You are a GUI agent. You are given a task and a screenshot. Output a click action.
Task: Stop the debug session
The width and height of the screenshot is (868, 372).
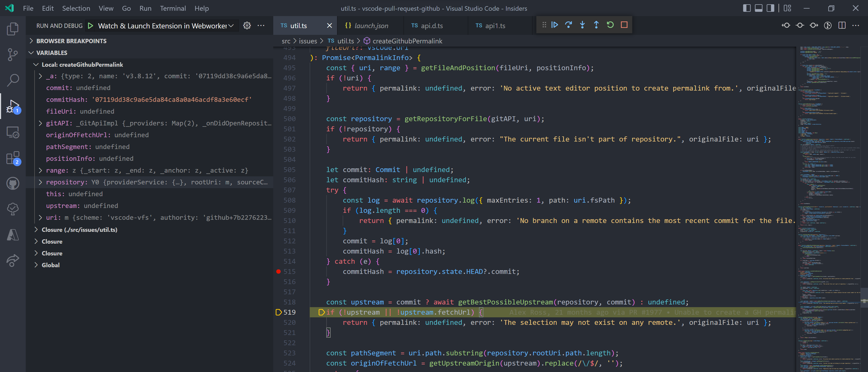tap(624, 25)
